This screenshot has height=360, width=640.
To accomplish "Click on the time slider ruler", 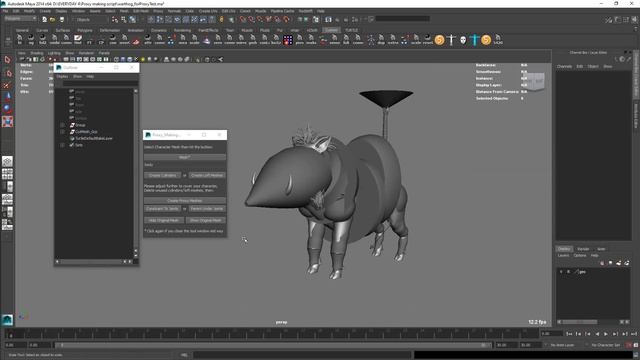I will pos(273,333).
